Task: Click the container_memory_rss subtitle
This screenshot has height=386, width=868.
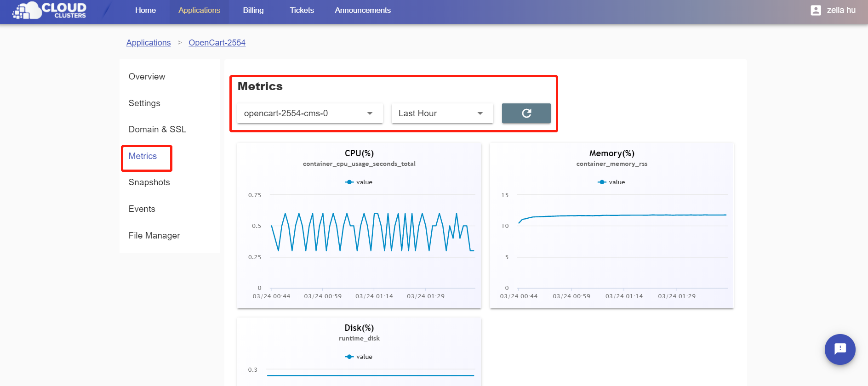Action: pos(612,164)
